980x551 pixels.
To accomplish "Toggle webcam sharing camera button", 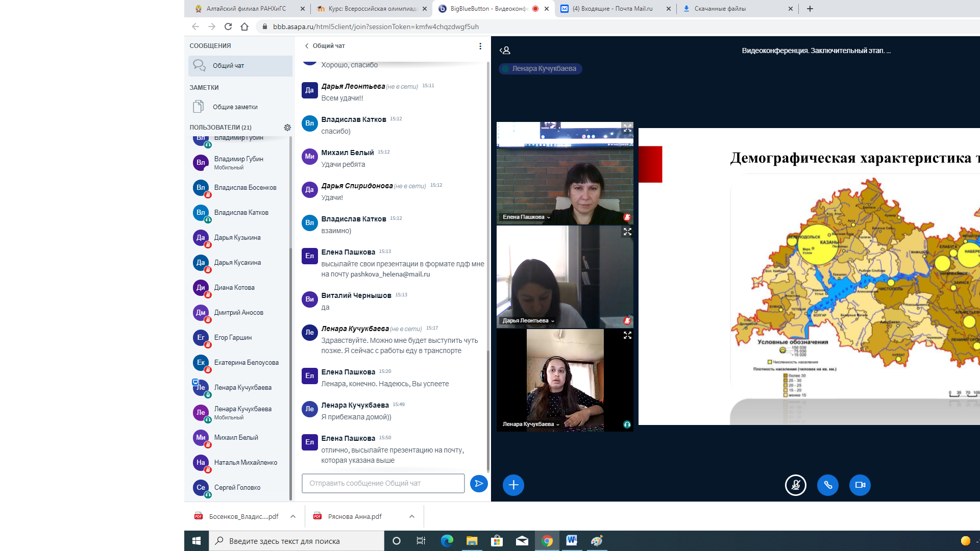I will coord(860,485).
